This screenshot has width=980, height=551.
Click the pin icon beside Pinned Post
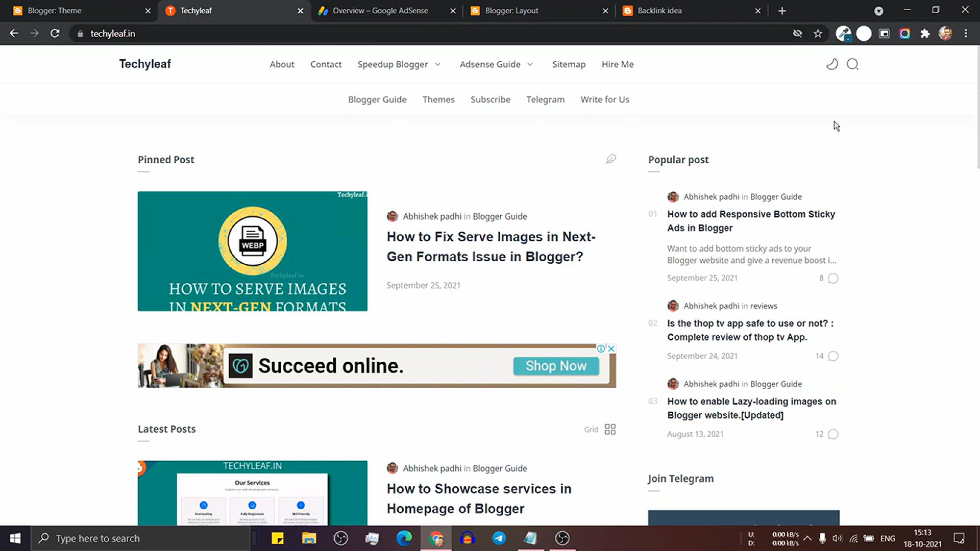pyautogui.click(x=610, y=159)
